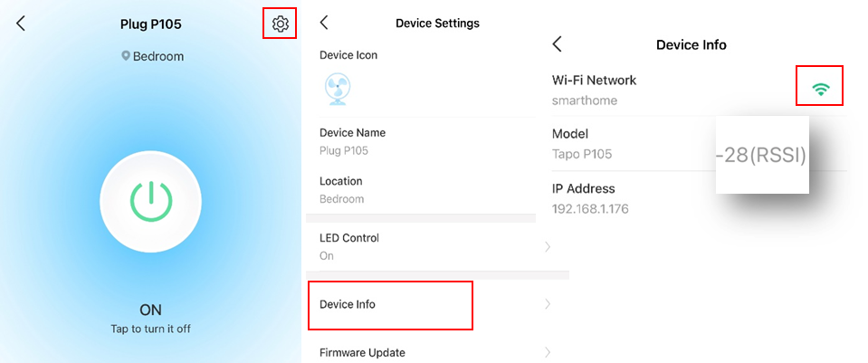Viewport: 868px width, 363px height.
Task: Expand the LED Control chevron
Action: click(548, 247)
